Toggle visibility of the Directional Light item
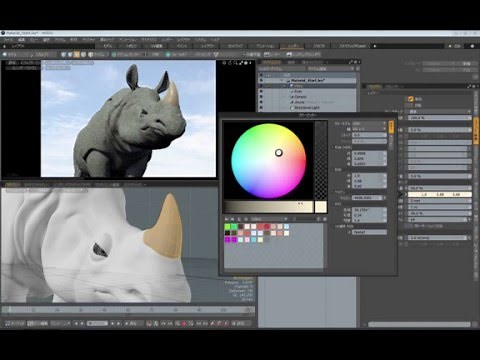Image resolution: width=480 pixels, height=360 pixels. click(261, 108)
